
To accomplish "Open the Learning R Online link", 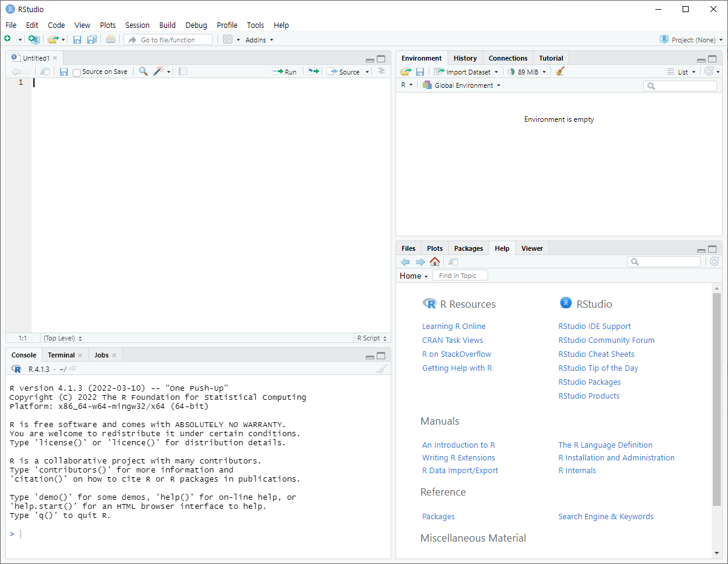I will click(x=454, y=326).
